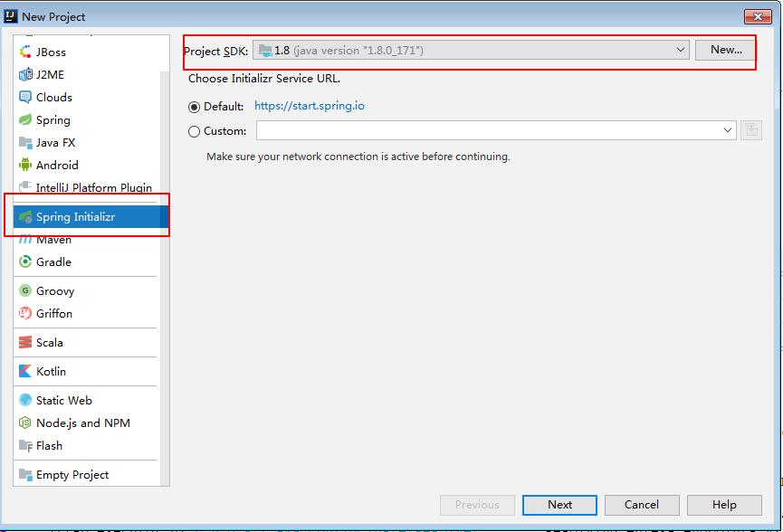This screenshot has height=532, width=783.
Task: Select Spring project type label
Action: click(x=53, y=120)
